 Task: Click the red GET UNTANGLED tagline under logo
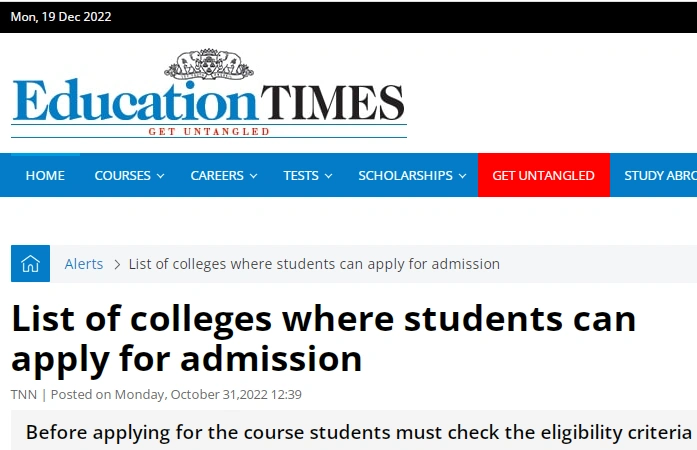(209, 132)
